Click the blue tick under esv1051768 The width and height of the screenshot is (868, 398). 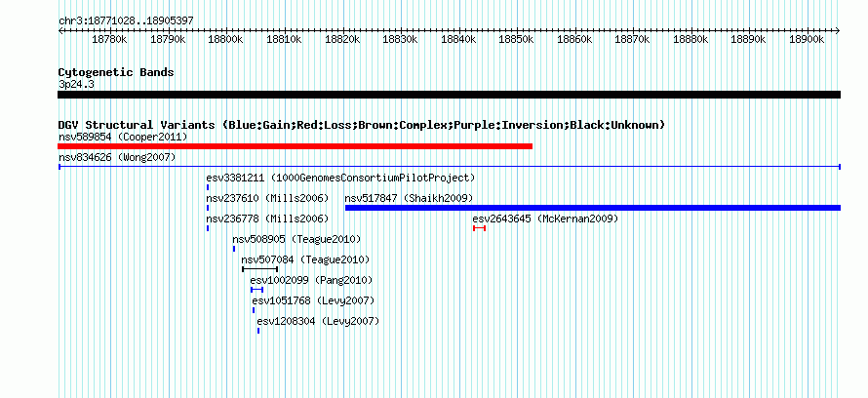pos(254,310)
